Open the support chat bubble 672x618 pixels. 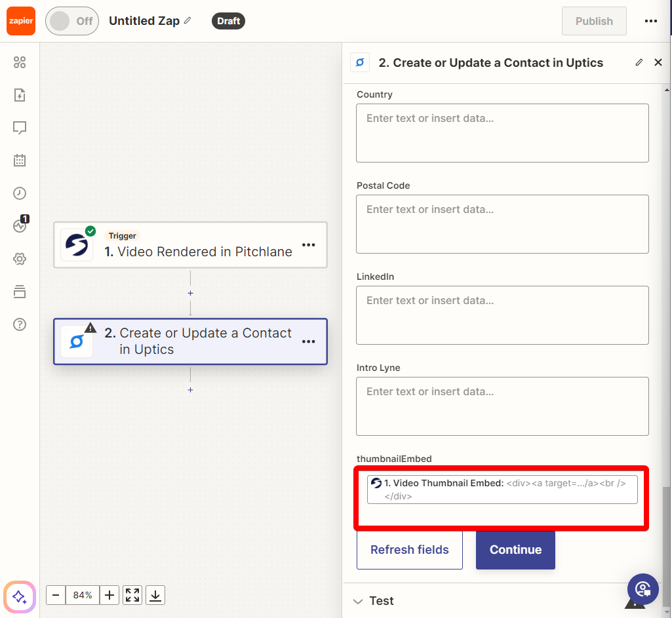(x=643, y=589)
